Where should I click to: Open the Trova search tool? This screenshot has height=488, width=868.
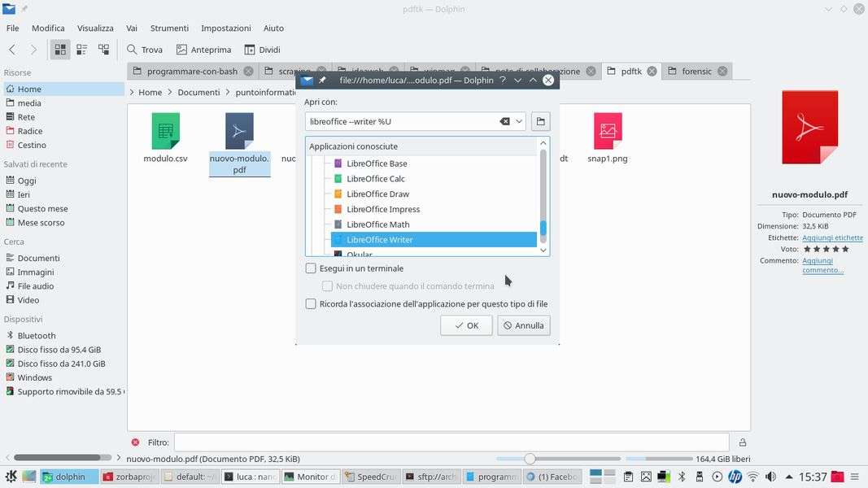(x=145, y=50)
